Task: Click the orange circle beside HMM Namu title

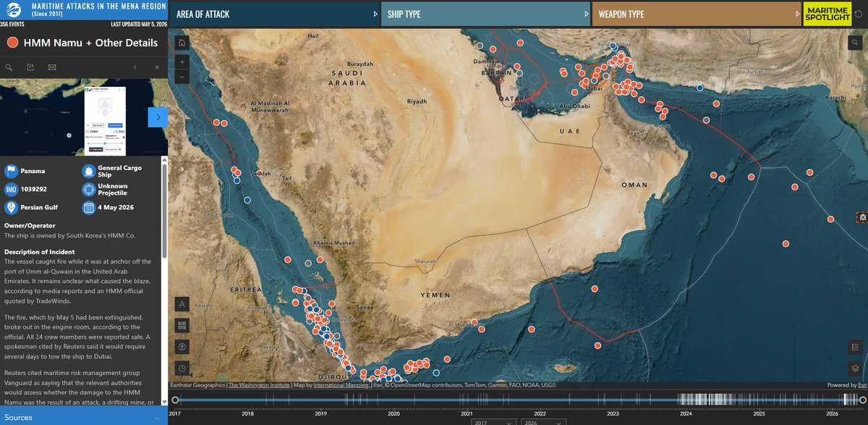Action: pos(12,43)
